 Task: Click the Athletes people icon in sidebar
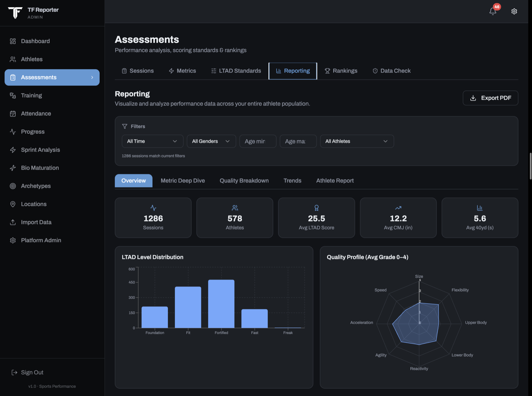coord(13,59)
